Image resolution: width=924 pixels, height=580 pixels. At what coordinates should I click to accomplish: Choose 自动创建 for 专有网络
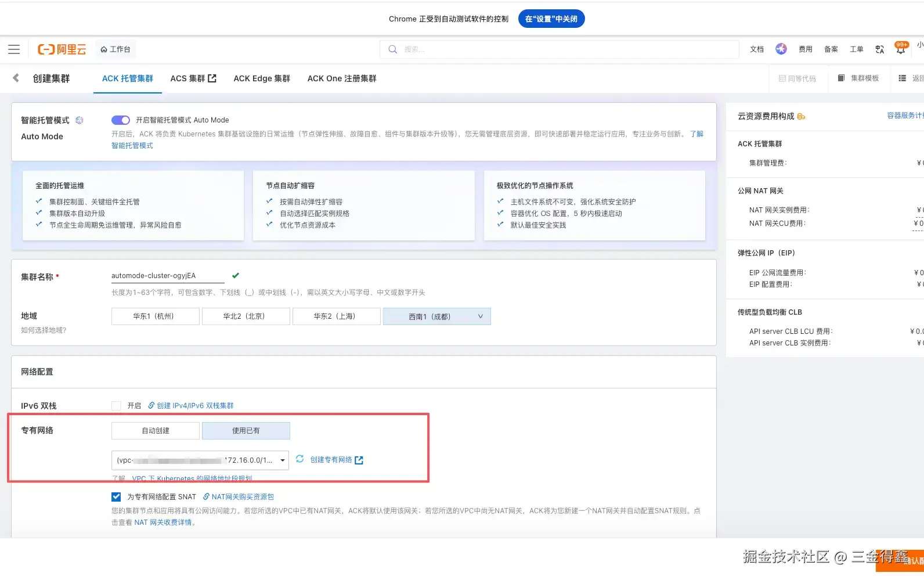[156, 431]
